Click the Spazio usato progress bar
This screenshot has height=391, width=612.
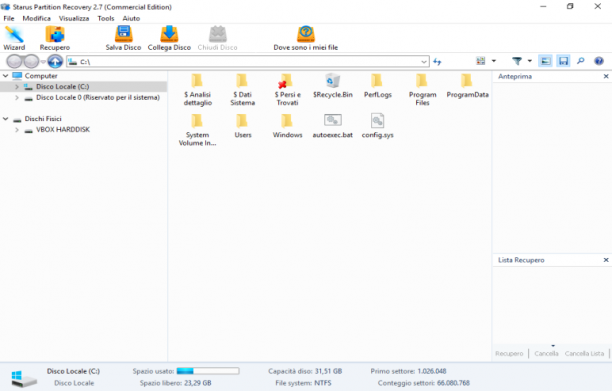click(x=208, y=371)
